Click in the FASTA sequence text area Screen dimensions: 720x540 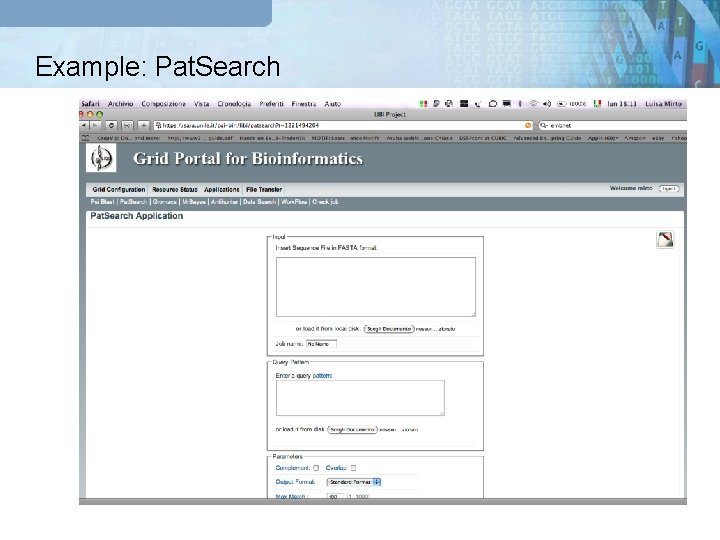pos(376,287)
